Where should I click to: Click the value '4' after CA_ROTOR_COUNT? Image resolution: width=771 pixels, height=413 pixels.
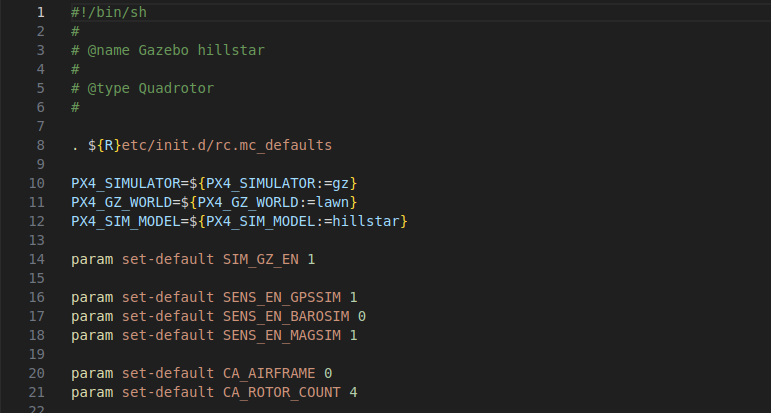tap(354, 392)
